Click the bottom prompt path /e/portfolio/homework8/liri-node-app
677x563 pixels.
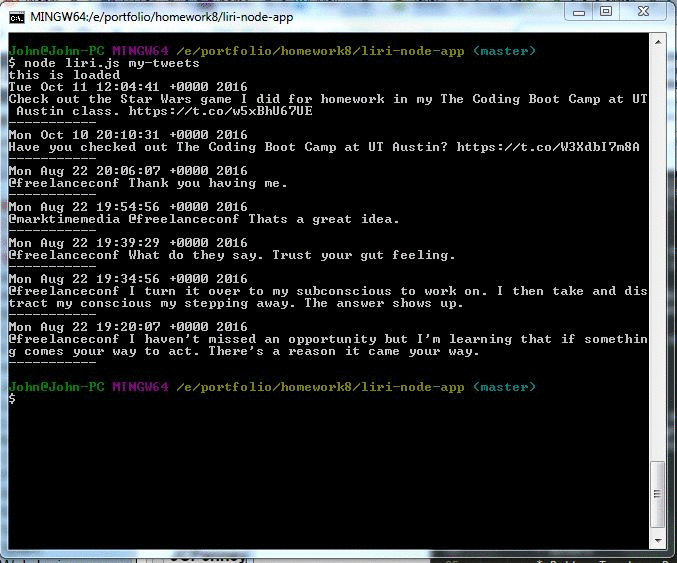click(x=320, y=387)
